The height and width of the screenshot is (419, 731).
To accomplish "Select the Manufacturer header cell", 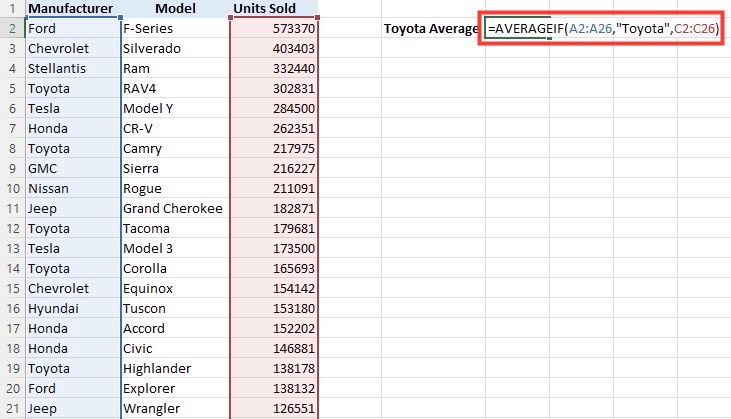I will (73, 8).
